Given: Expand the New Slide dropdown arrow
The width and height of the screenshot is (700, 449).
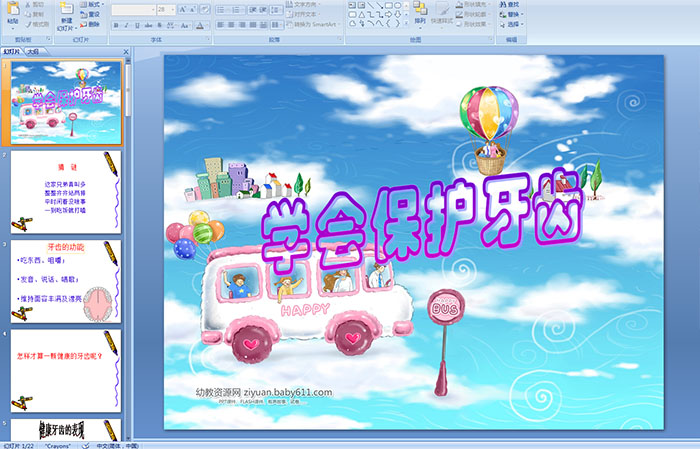Looking at the screenshot, I should [x=76, y=29].
